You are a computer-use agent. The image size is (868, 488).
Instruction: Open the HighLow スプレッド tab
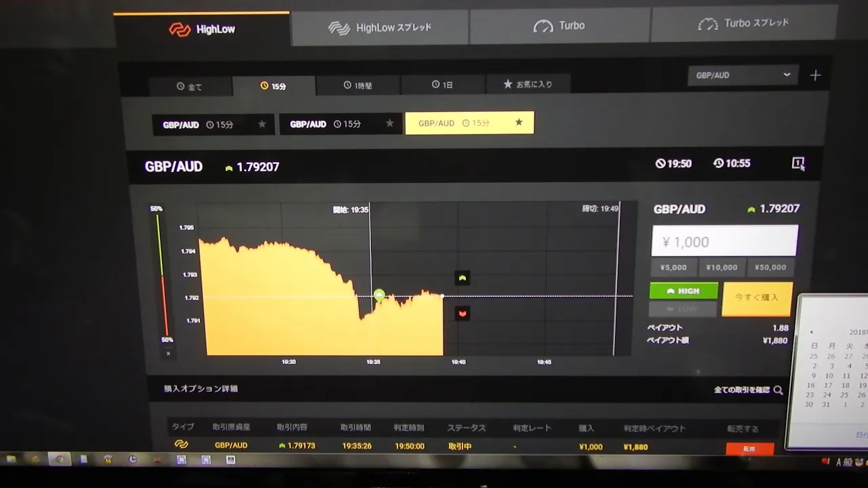380,28
